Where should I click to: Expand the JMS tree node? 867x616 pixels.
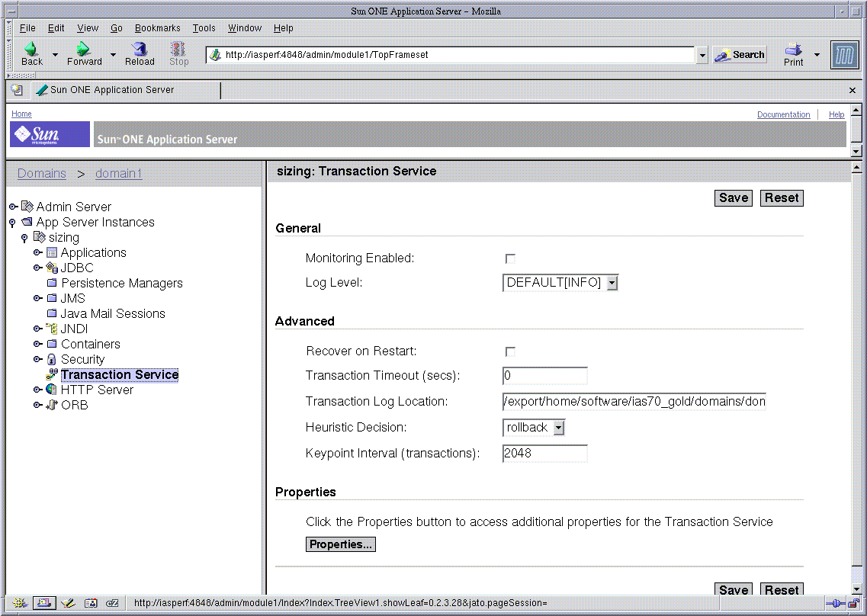[x=37, y=298]
